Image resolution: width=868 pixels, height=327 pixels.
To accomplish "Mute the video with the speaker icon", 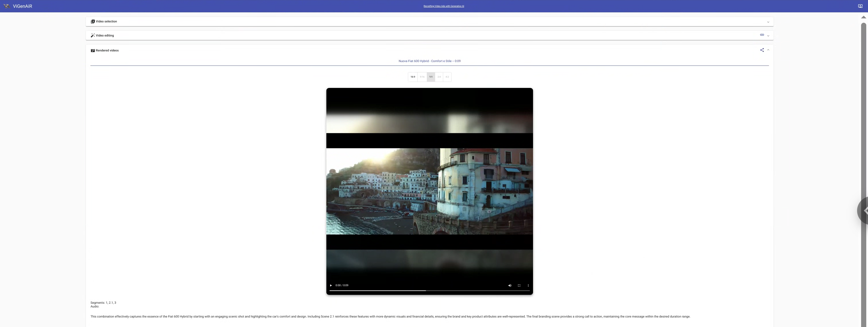I will (509, 286).
